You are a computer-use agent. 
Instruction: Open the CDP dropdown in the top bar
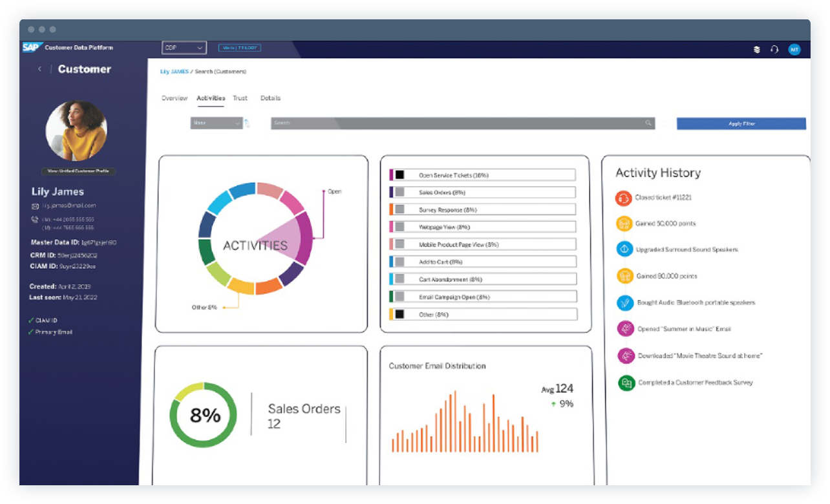click(x=184, y=47)
